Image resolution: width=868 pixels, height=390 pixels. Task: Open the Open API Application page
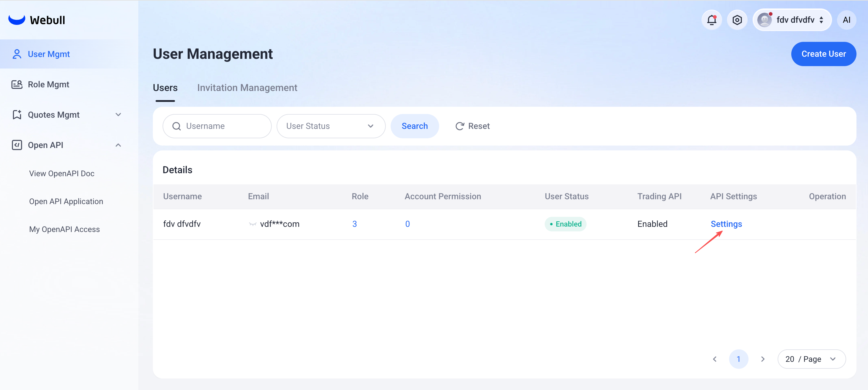[x=66, y=201]
